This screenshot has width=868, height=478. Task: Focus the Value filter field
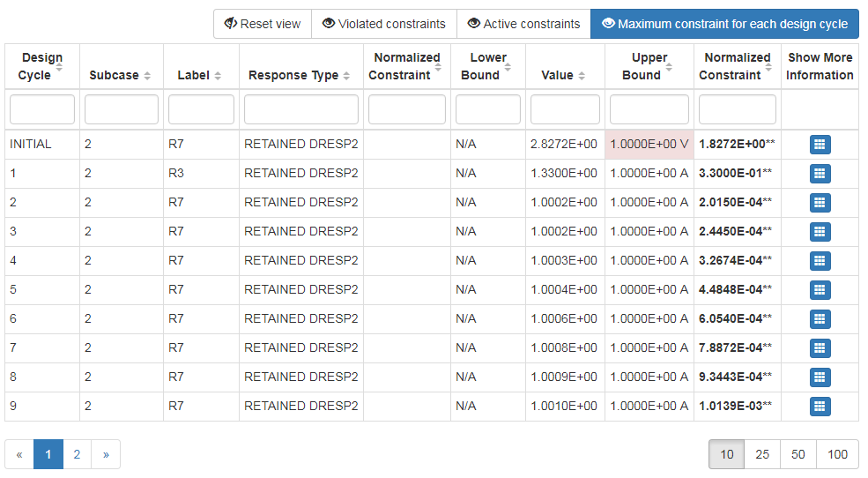pos(565,109)
